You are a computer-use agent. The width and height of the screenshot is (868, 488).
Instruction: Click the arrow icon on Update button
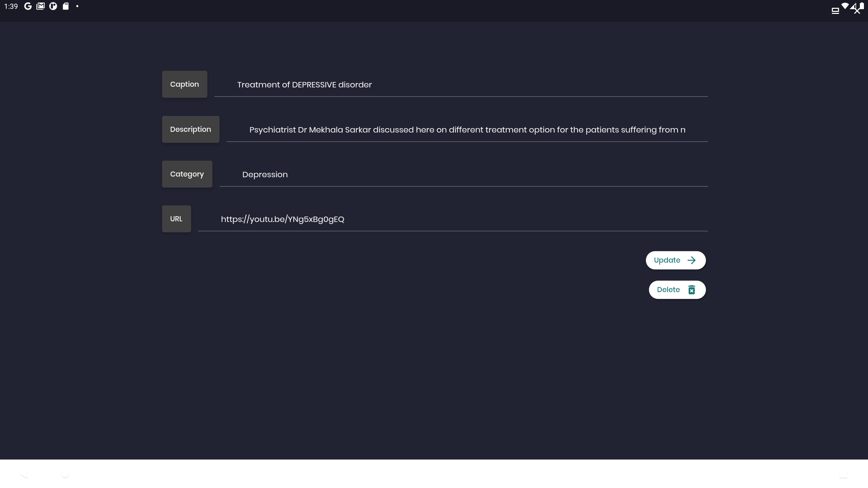pyautogui.click(x=691, y=260)
